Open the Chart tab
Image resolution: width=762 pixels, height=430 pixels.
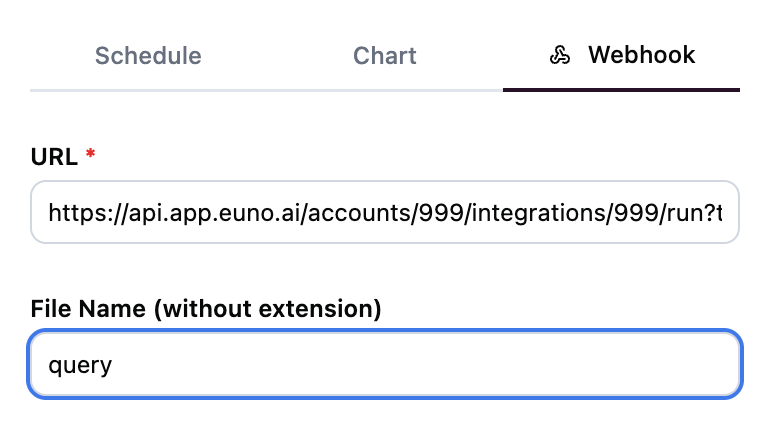385,56
